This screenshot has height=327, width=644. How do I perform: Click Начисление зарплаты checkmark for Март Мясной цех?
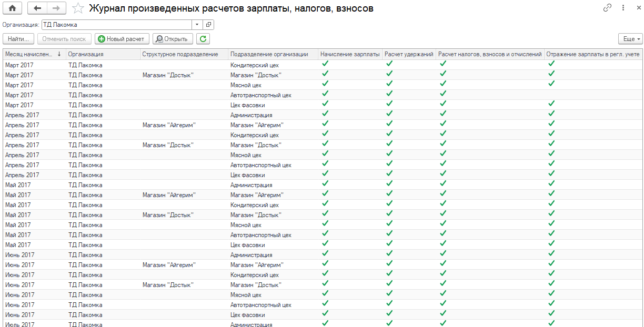pos(325,83)
